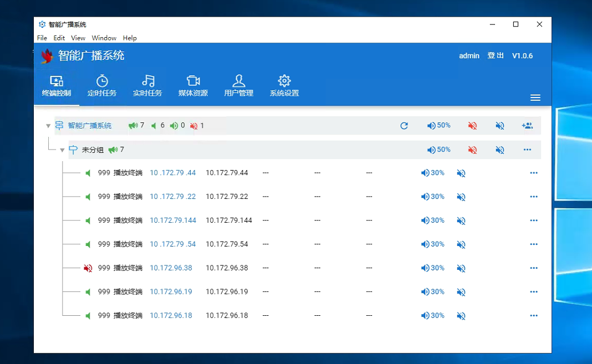Click add group icon in root row
The image size is (592, 364).
(528, 126)
